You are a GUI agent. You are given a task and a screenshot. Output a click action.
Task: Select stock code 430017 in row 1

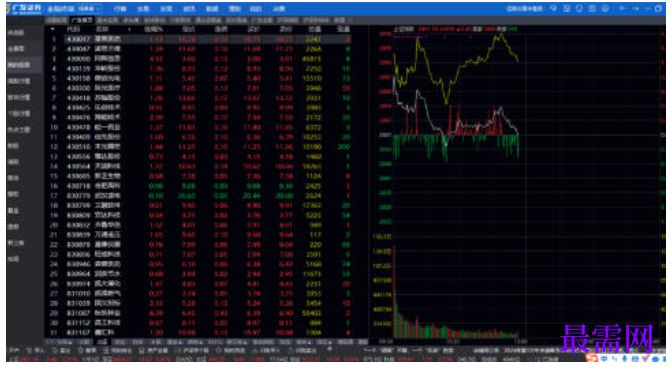point(78,39)
